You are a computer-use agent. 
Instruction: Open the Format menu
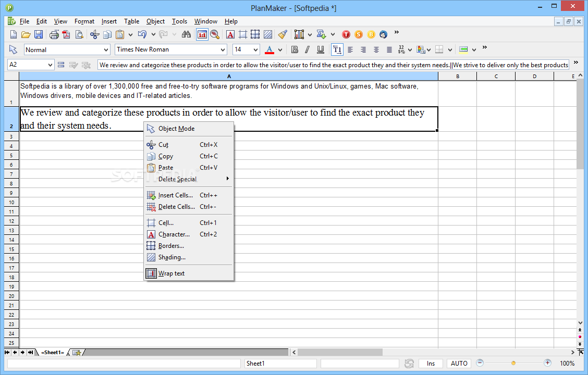(x=84, y=21)
